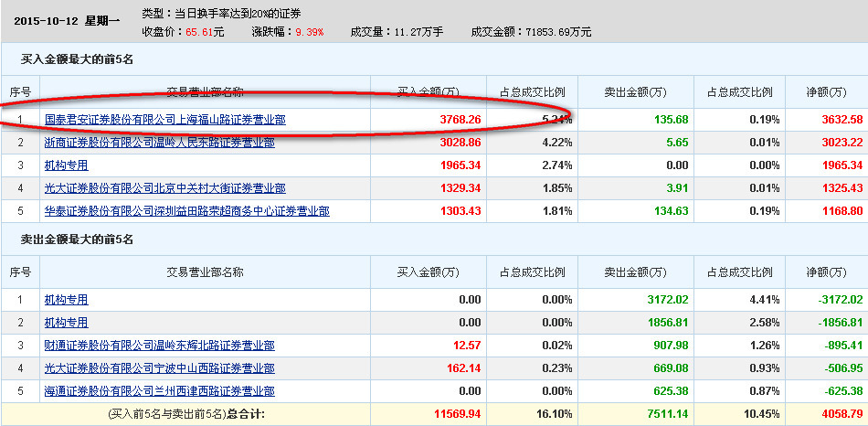Select buy amount 12.57

[x=467, y=346]
